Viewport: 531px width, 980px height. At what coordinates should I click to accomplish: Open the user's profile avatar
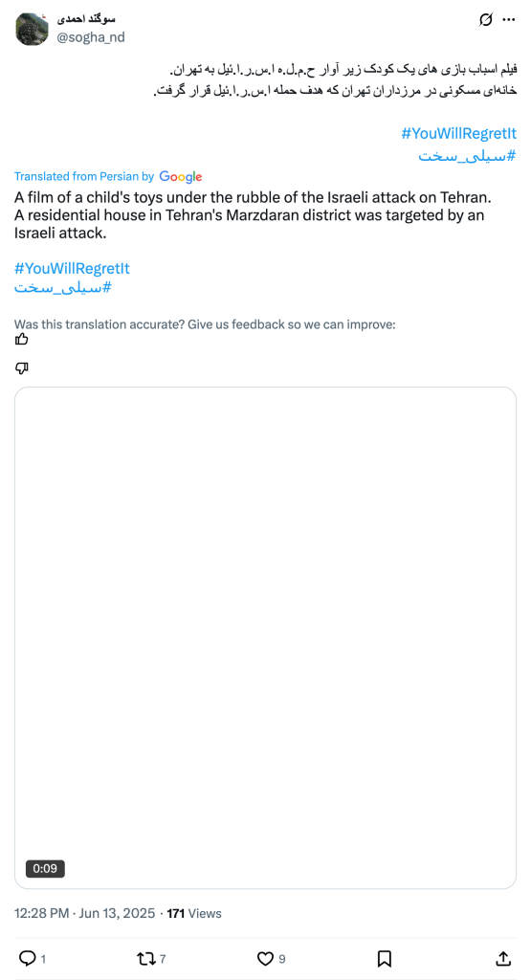click(32, 29)
